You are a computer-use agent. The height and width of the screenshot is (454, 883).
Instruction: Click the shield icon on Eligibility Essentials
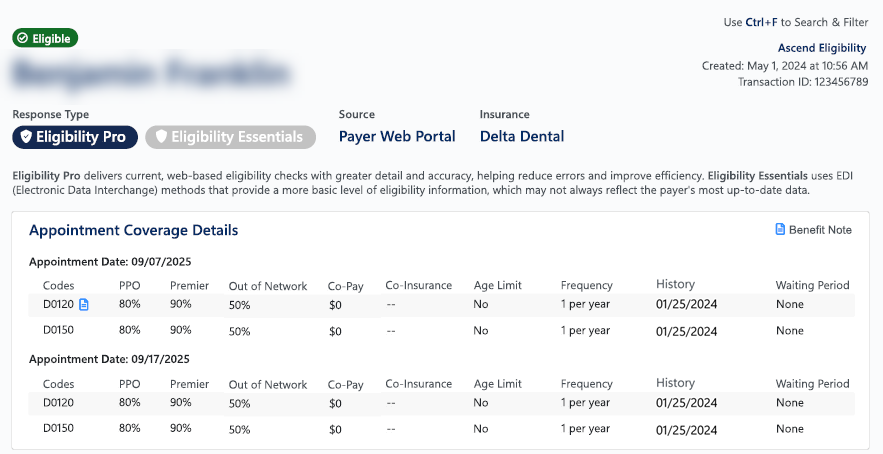160,137
